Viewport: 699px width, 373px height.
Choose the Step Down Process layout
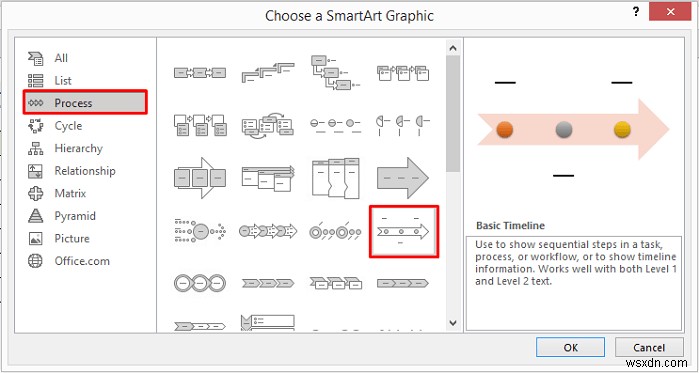pyautogui.click(x=335, y=72)
